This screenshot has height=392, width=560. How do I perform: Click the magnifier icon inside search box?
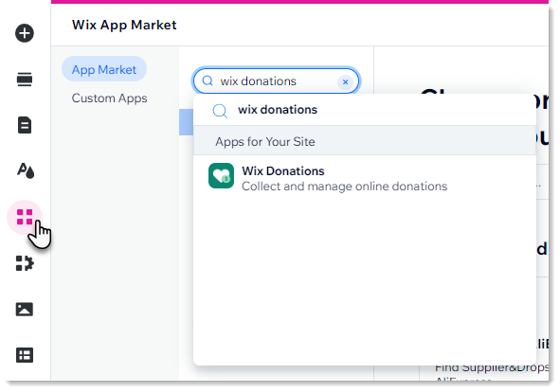pos(208,81)
